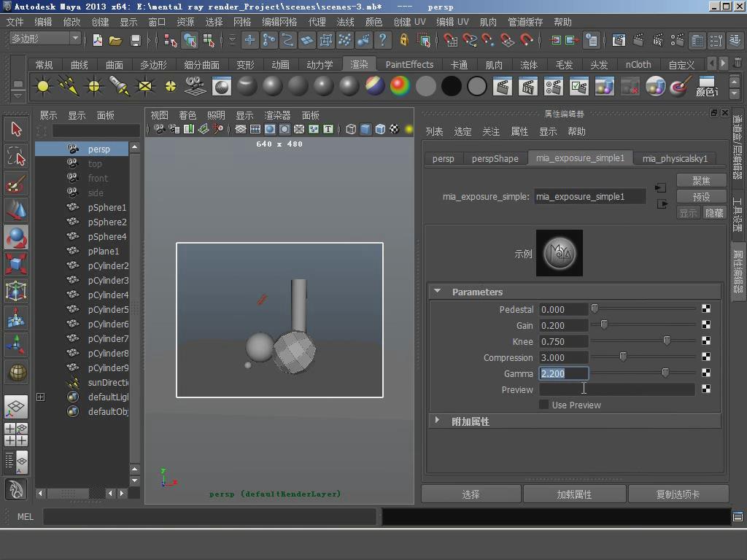Click the Open Scene folder icon
The image size is (747, 560).
(115, 41)
